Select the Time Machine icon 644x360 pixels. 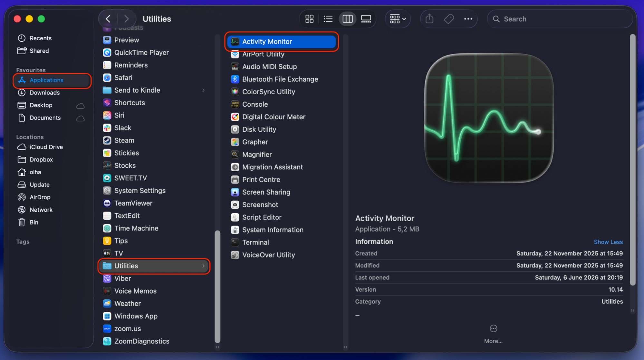pos(107,228)
